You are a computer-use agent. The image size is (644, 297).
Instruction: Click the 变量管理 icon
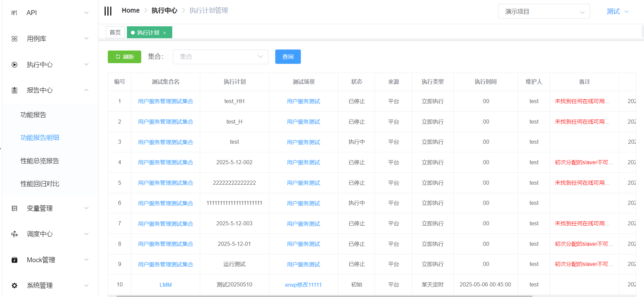tap(14, 208)
